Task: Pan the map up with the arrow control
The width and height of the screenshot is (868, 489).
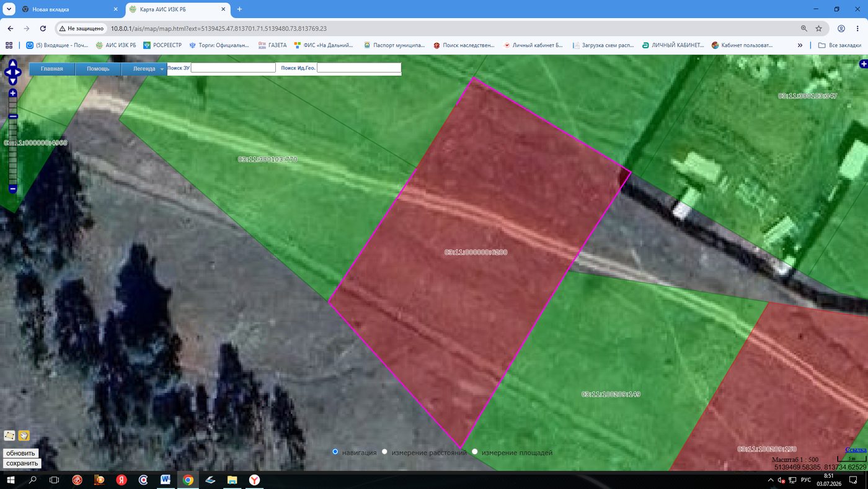Action: [x=13, y=65]
